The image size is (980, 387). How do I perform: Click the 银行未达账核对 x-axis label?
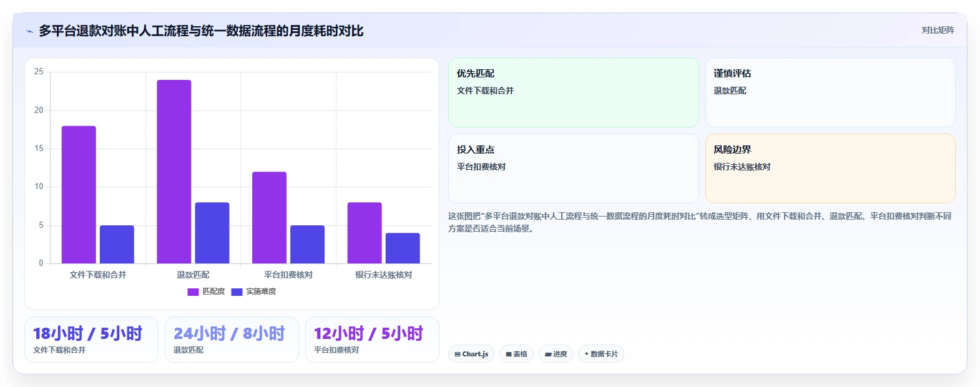tap(384, 275)
